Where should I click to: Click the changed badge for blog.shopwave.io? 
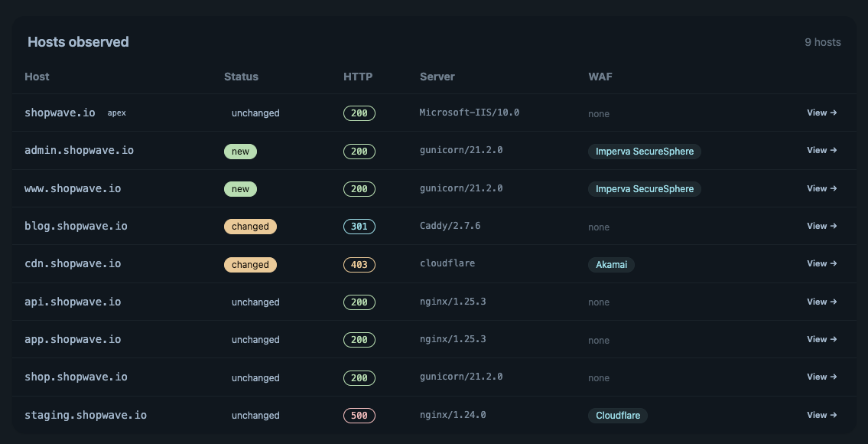click(250, 227)
